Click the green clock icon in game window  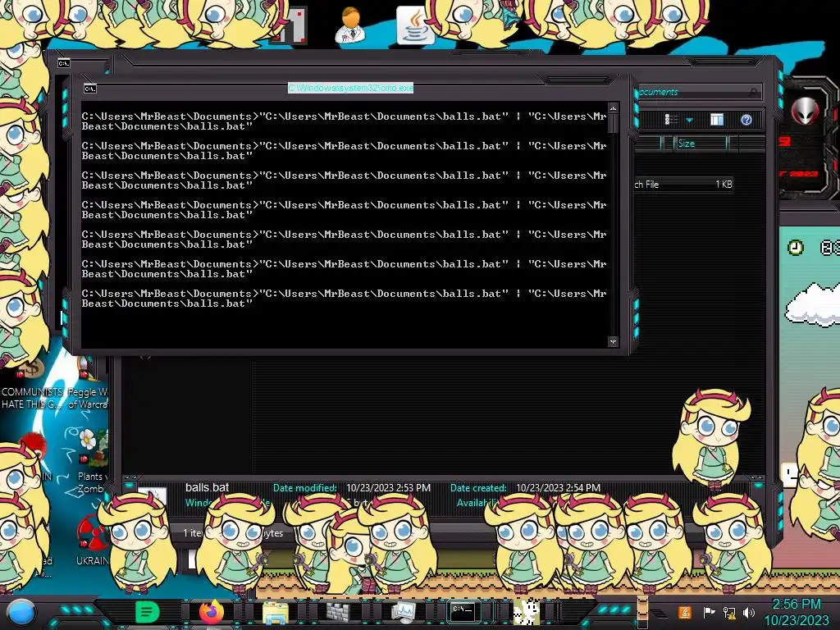(x=796, y=248)
